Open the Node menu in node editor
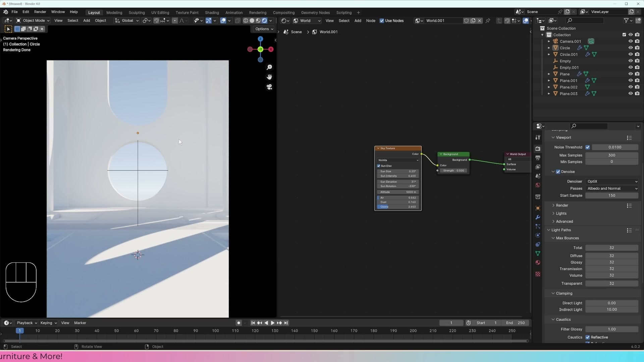Viewport: 644px width, 362px height. pyautogui.click(x=371, y=20)
